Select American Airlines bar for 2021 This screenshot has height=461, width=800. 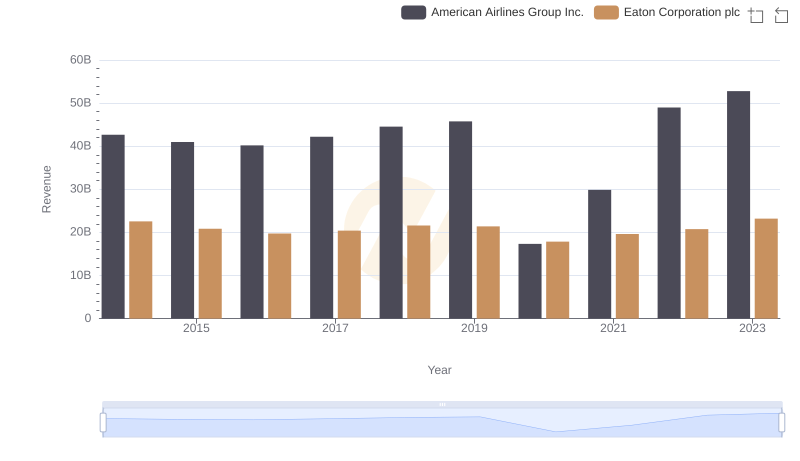[599, 254]
